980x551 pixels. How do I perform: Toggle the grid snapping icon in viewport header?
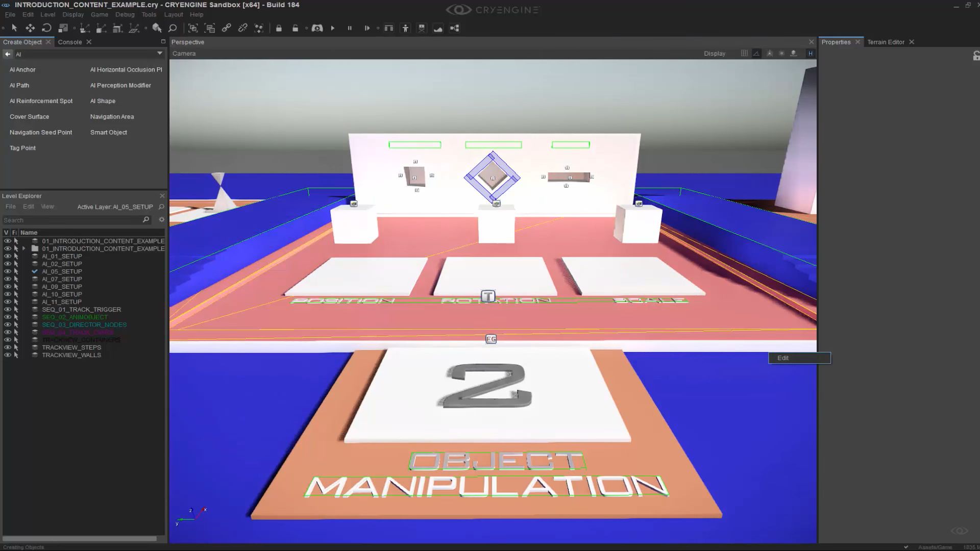tap(744, 53)
